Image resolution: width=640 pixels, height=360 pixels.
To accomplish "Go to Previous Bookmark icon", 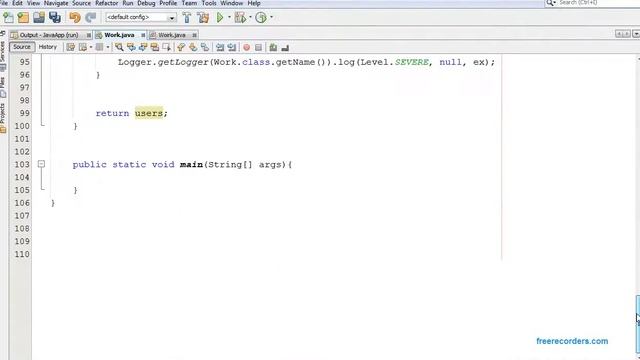I will tap(181, 47).
